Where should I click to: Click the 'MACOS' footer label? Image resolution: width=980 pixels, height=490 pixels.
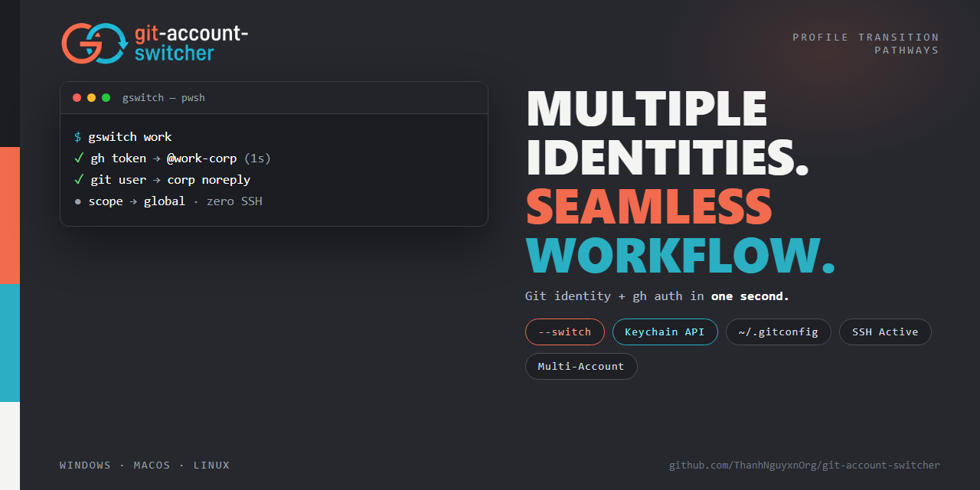[x=152, y=465]
